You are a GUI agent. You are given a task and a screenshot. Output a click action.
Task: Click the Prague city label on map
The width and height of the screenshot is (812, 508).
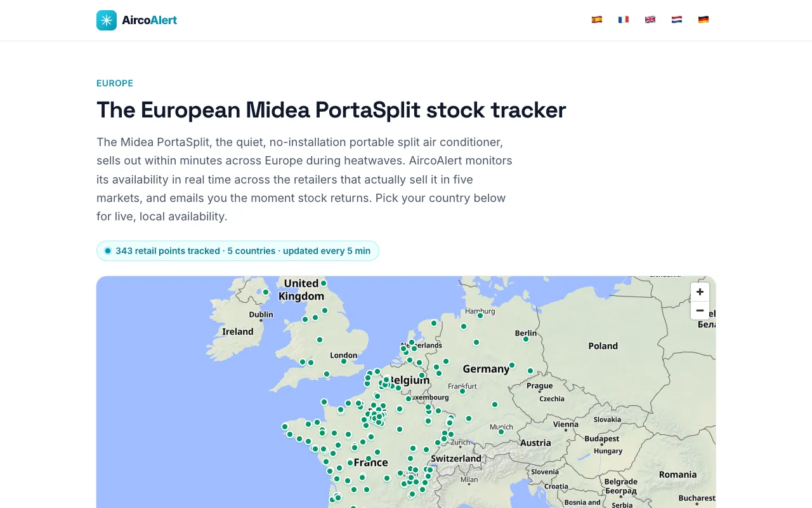(540, 385)
